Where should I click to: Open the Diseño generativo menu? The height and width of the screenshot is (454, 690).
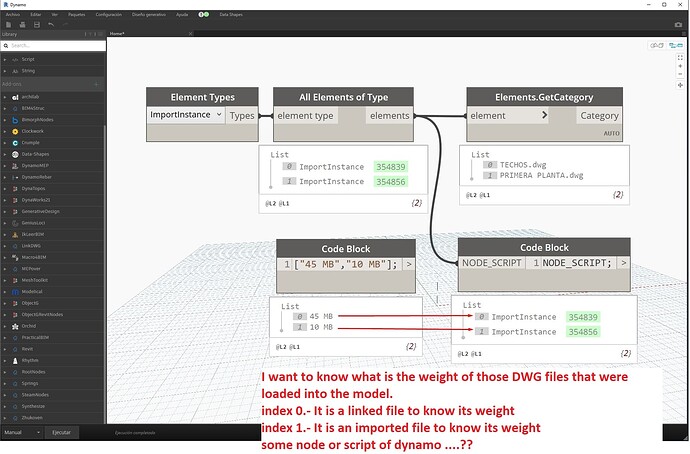[x=149, y=15]
